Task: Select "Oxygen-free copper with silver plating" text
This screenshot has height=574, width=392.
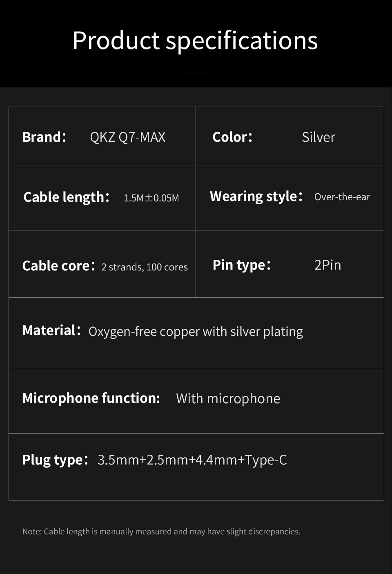Action: [x=196, y=331]
